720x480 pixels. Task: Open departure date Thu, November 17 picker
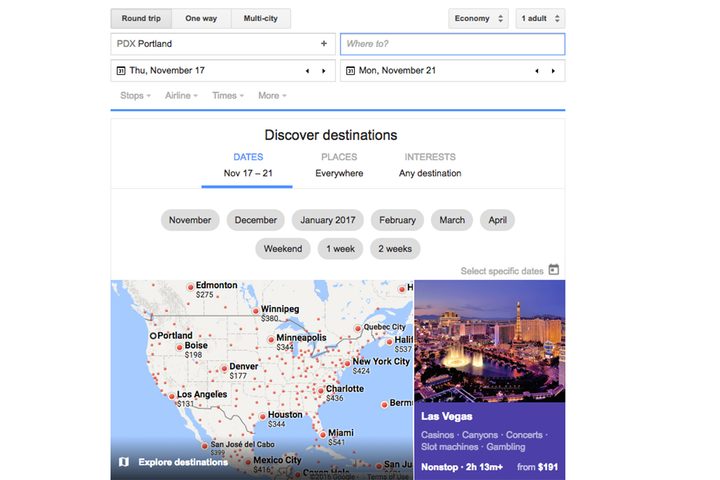(x=223, y=71)
